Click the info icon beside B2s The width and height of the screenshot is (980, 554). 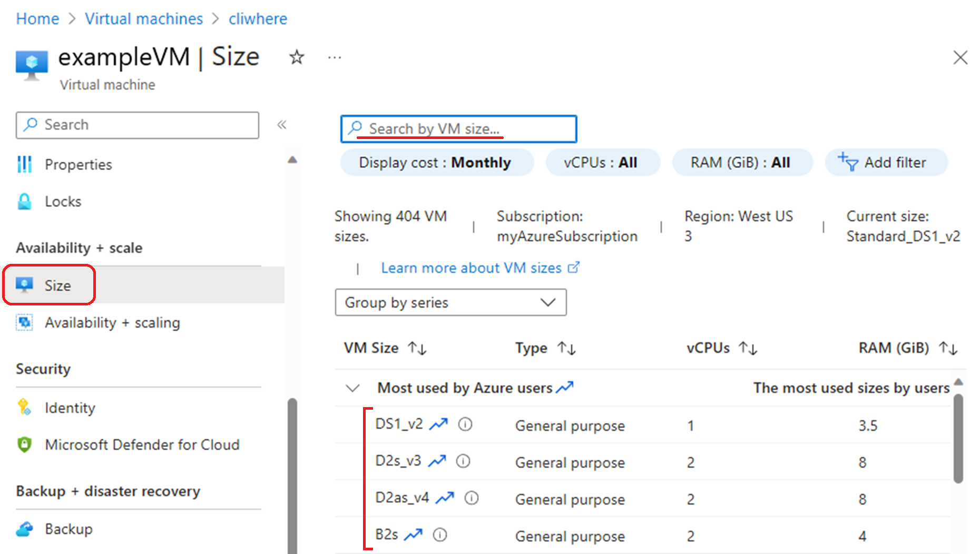pos(440,535)
